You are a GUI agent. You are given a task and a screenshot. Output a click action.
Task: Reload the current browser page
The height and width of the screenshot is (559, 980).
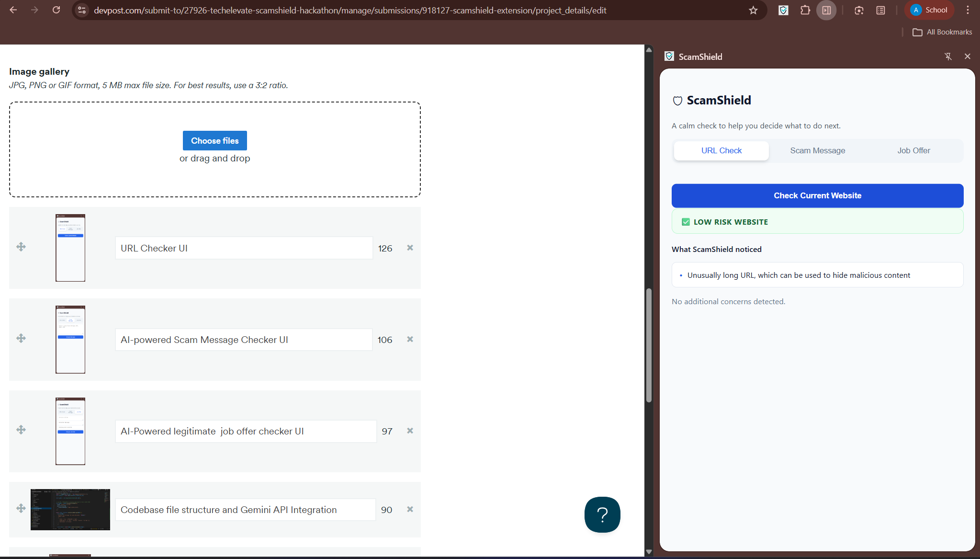click(x=56, y=10)
